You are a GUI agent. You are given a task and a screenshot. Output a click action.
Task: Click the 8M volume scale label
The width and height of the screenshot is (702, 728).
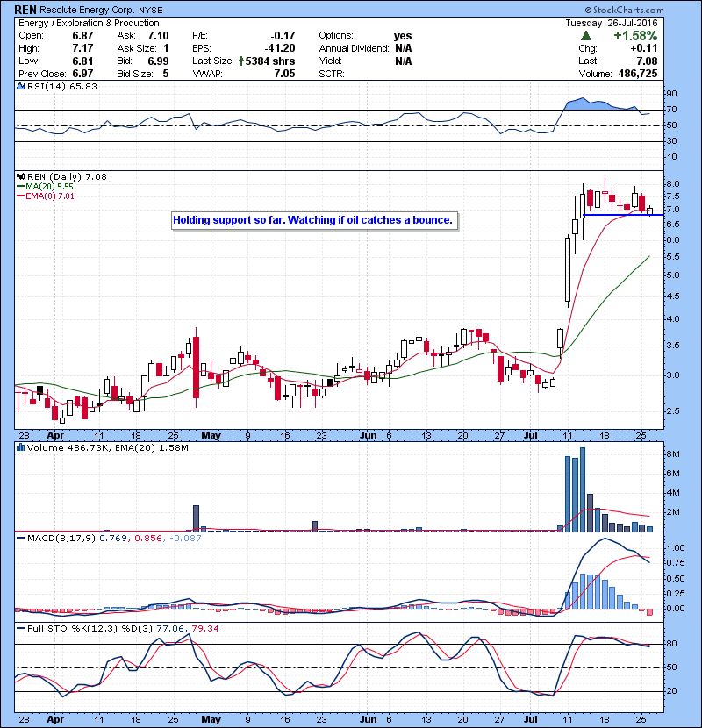click(x=674, y=454)
